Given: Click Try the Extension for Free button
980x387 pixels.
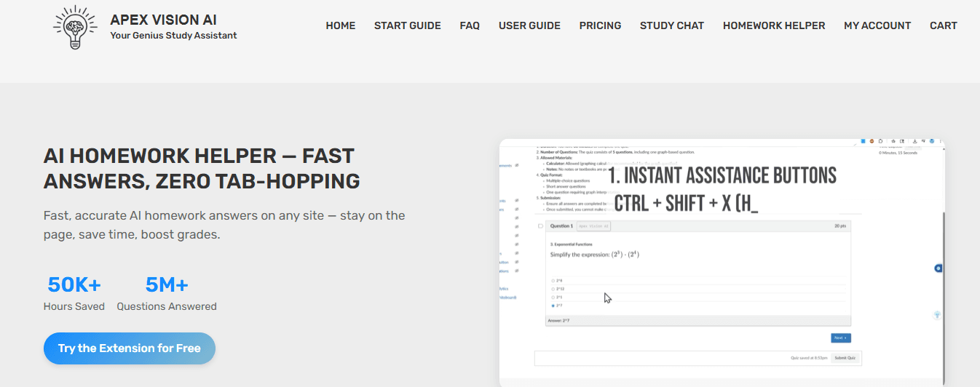Looking at the screenshot, I should pos(130,348).
